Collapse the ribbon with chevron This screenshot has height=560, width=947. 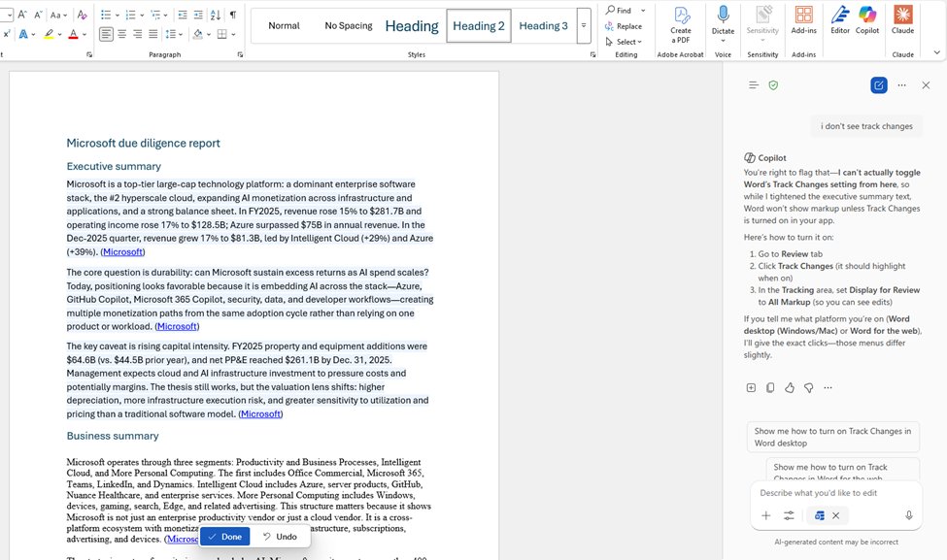pos(936,52)
